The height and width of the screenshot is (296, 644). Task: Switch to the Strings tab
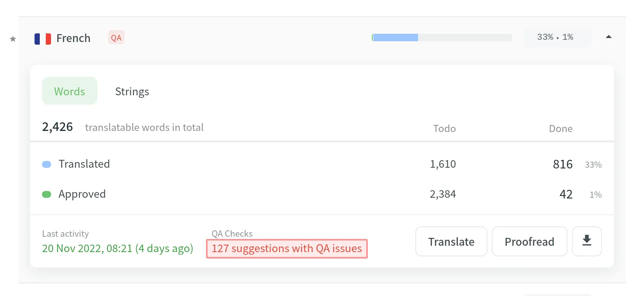point(132,91)
